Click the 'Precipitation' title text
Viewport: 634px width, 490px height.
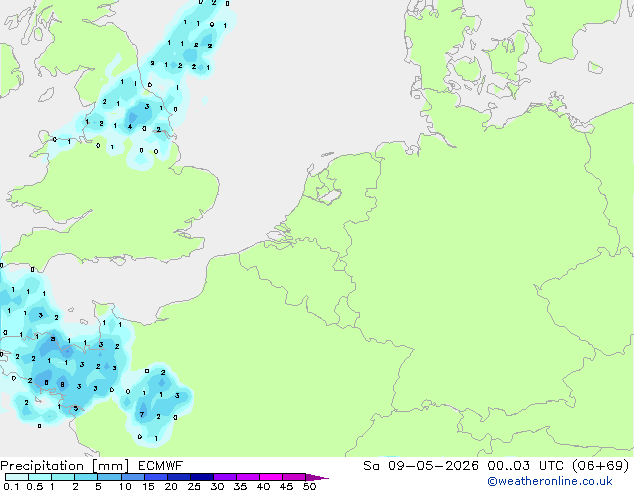click(42, 466)
